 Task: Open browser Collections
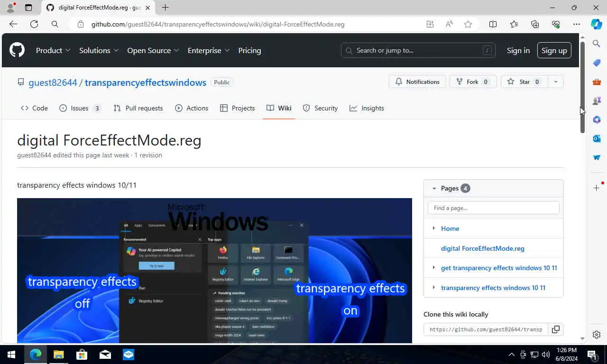pos(535,24)
